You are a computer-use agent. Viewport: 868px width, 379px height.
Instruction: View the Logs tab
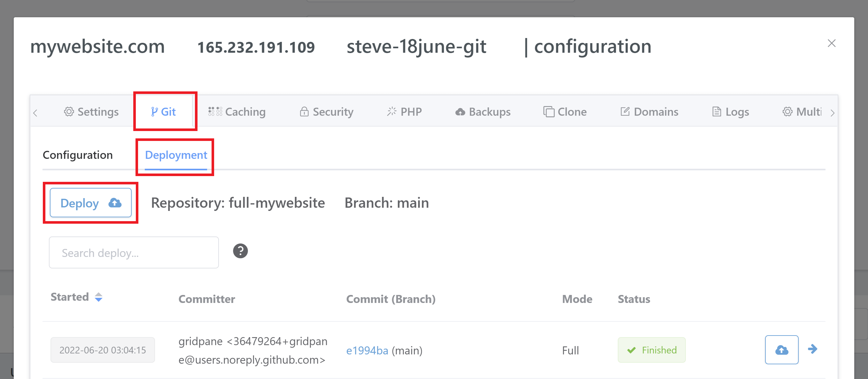pos(731,112)
